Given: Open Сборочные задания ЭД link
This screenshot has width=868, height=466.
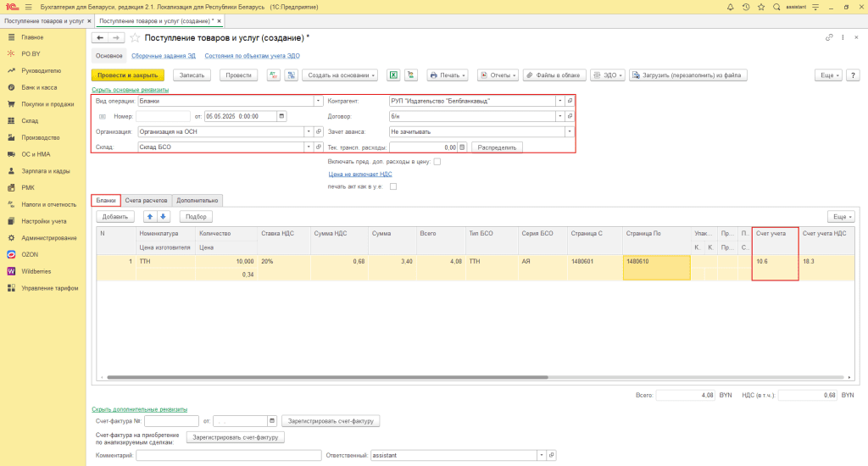Looking at the screenshot, I should [x=164, y=56].
